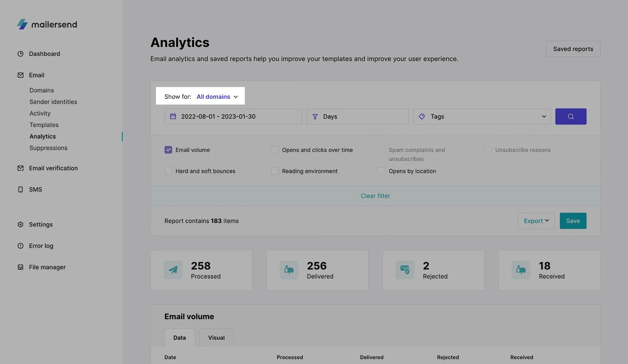
Task: Open the Export dropdown menu
Action: pos(536,221)
